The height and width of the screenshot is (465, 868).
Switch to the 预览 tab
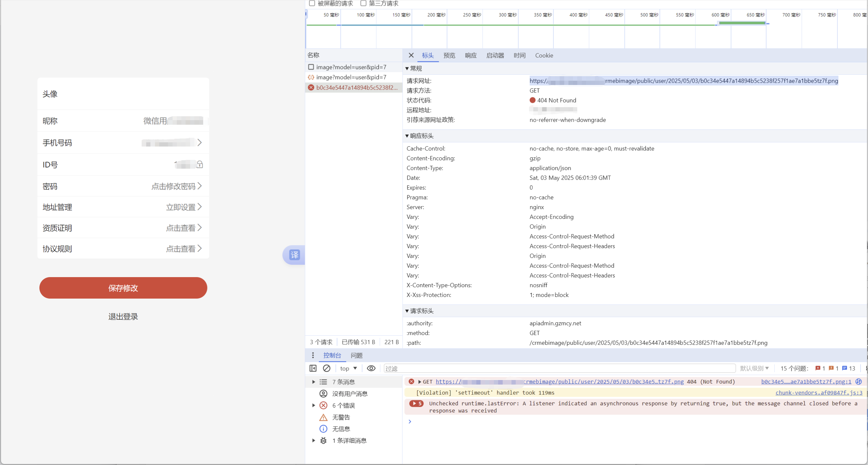click(449, 55)
